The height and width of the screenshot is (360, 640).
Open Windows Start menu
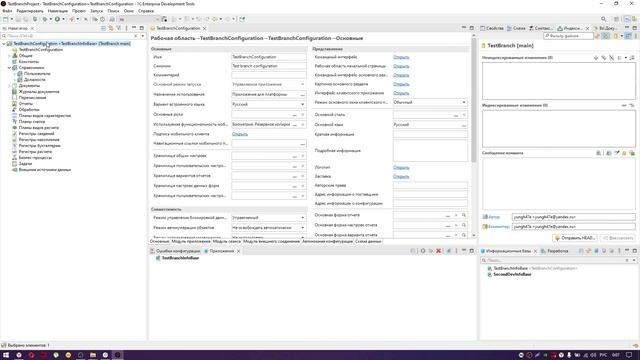click(6, 355)
